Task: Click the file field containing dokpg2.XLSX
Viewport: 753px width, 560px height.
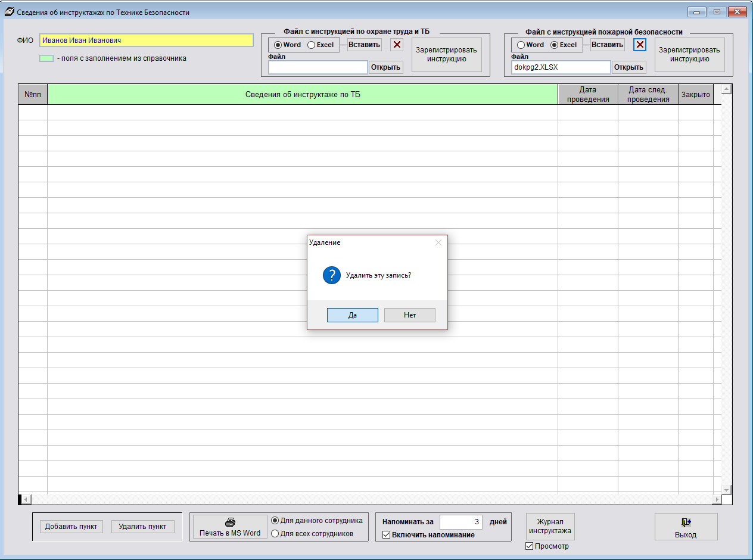Action: click(x=561, y=67)
